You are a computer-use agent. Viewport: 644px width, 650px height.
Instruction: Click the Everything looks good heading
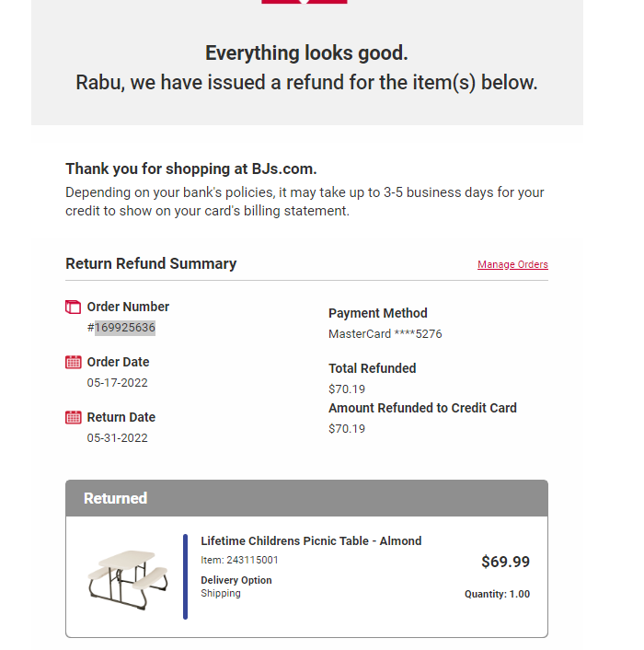click(x=306, y=53)
